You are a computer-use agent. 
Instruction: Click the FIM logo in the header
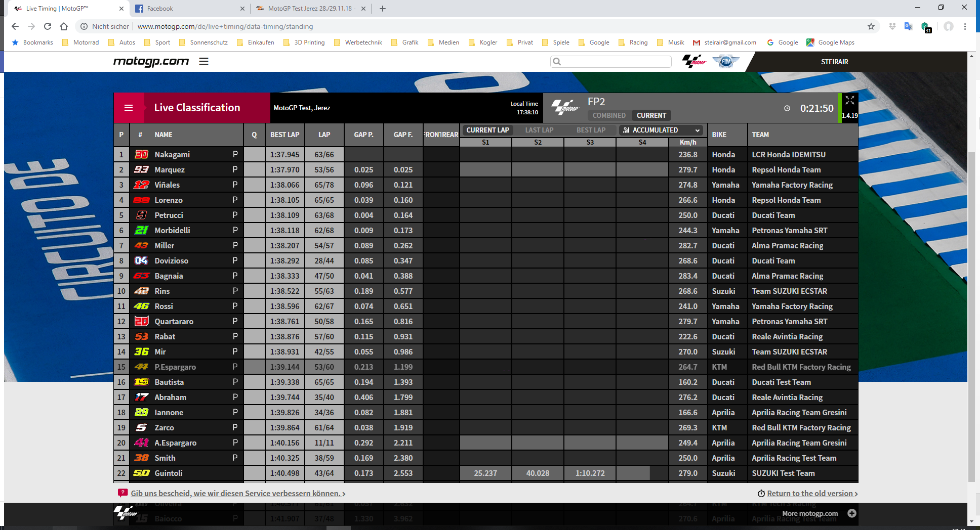[726, 62]
